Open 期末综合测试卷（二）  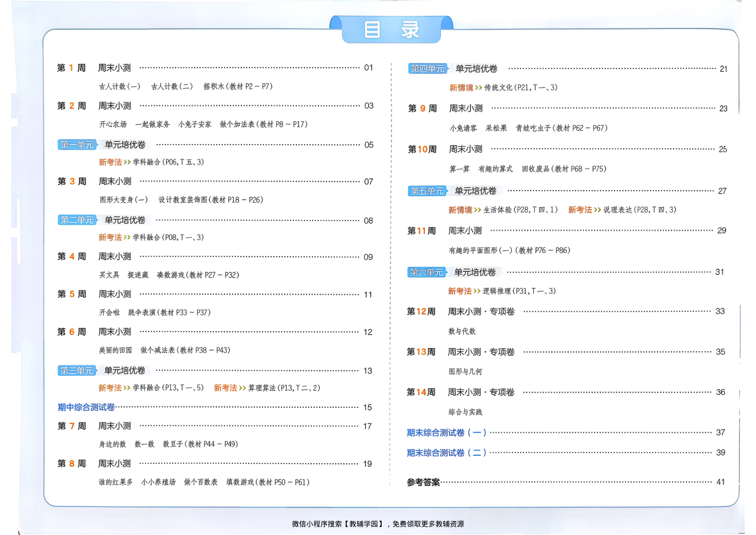(446, 452)
